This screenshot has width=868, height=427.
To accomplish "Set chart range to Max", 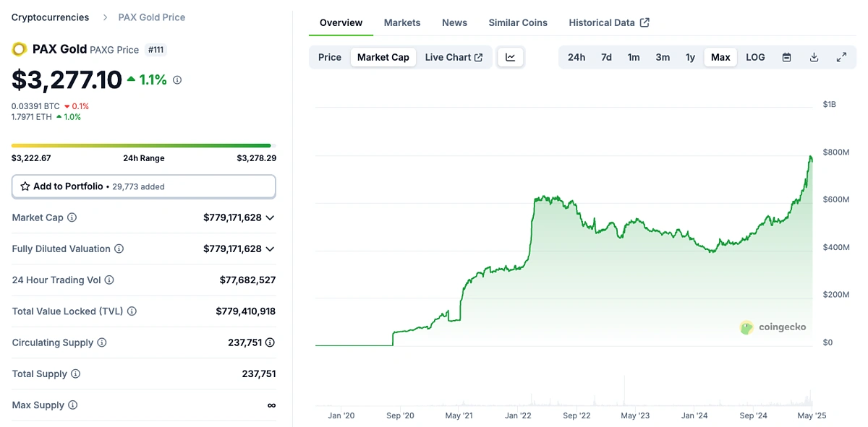I will [720, 57].
